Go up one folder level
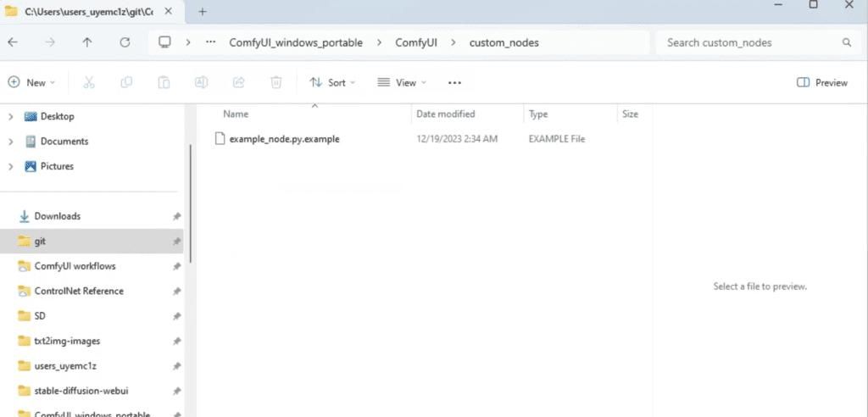Screen dimensions: 868x417 click(x=87, y=42)
